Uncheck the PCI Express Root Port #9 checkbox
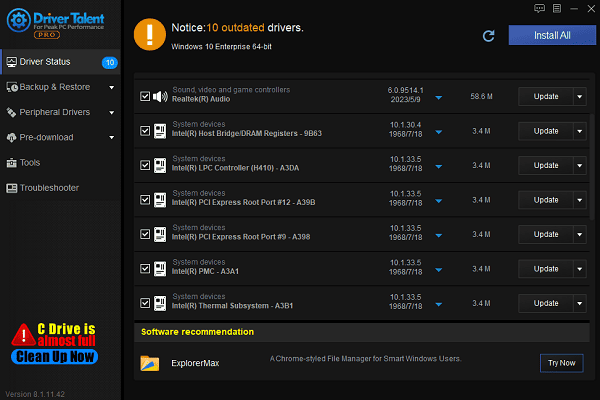 tap(145, 234)
